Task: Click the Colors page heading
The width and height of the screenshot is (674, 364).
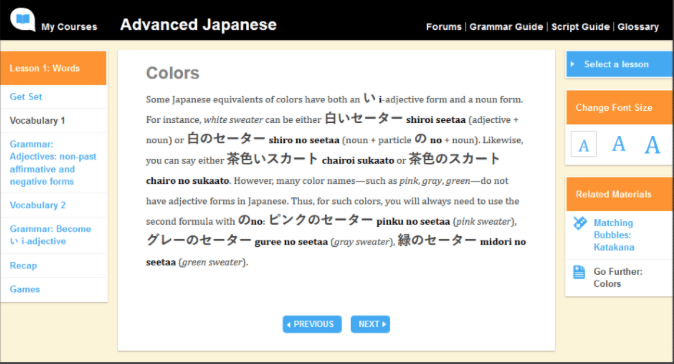Action: (173, 73)
